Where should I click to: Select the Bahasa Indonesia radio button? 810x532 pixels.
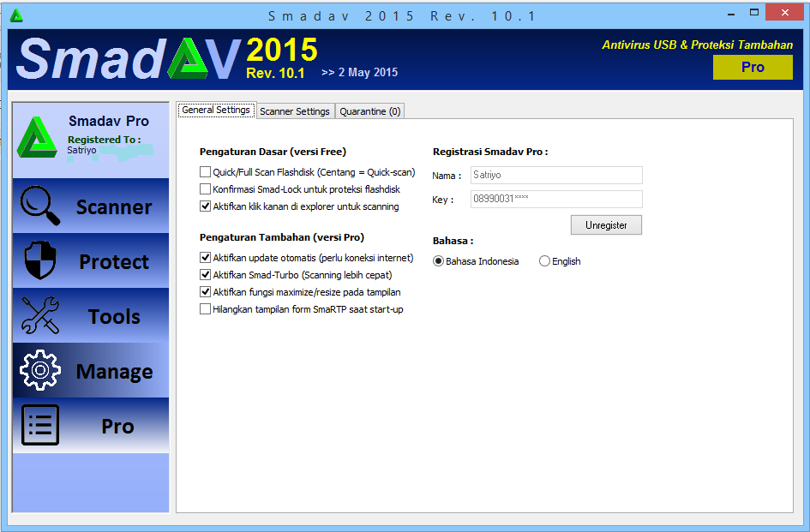pyautogui.click(x=438, y=261)
